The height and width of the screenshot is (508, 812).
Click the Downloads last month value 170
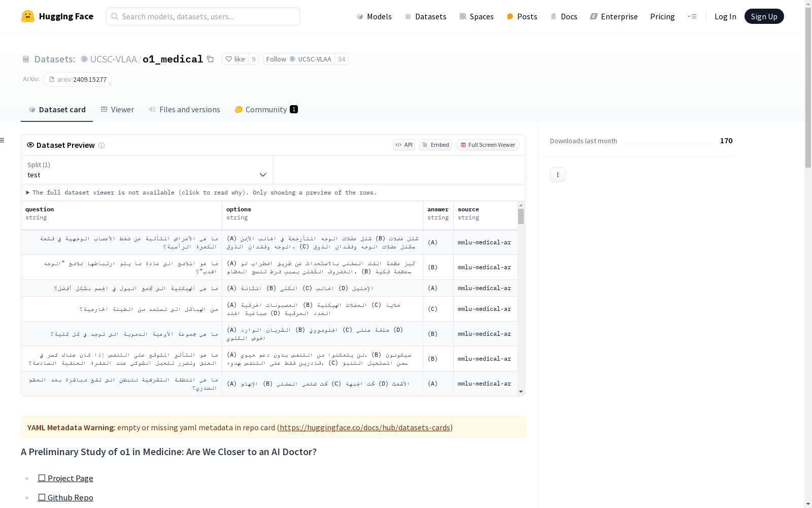coord(726,141)
